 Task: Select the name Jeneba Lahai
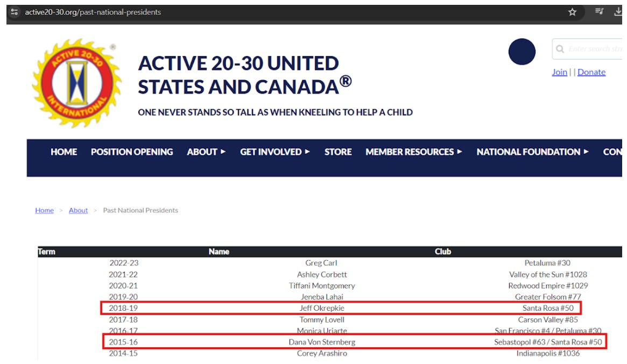tap(322, 297)
